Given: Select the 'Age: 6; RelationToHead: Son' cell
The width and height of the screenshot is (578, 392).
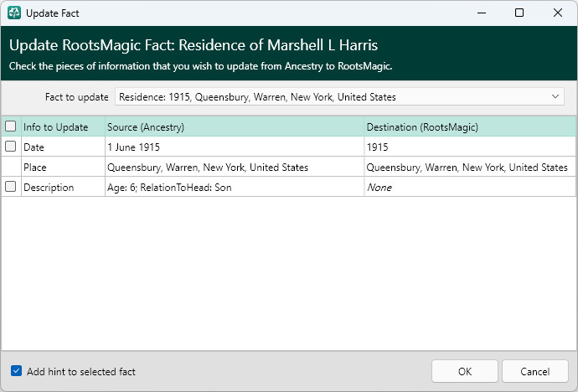Looking at the screenshot, I should tap(235, 187).
